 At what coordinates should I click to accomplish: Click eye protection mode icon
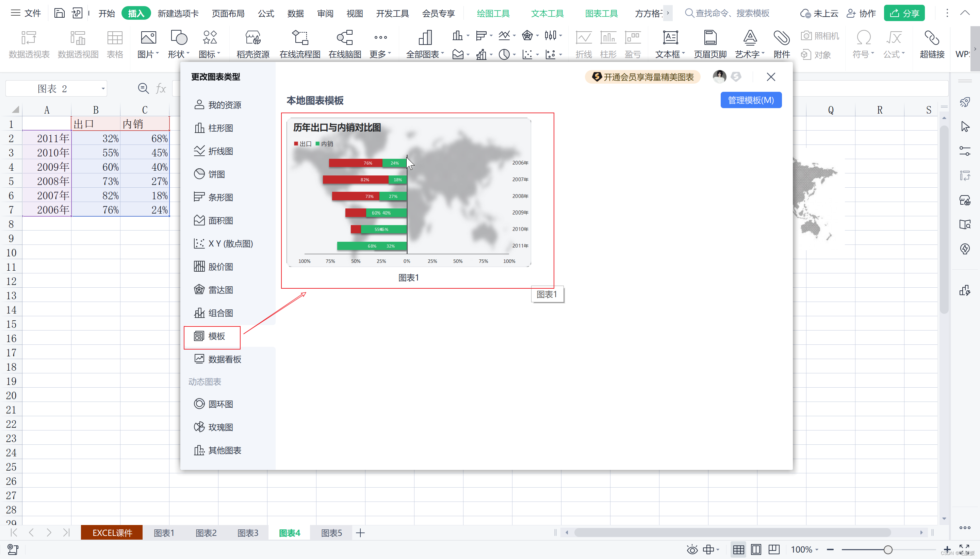(692, 549)
